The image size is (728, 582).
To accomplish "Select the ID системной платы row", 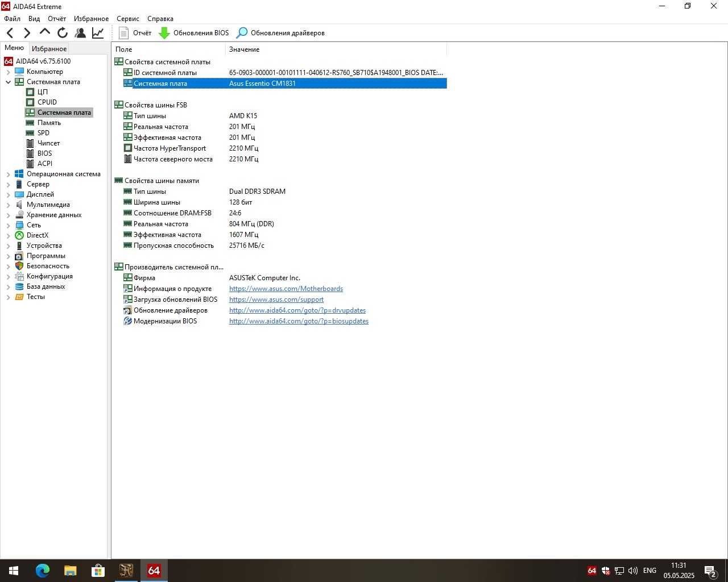I will coord(285,73).
